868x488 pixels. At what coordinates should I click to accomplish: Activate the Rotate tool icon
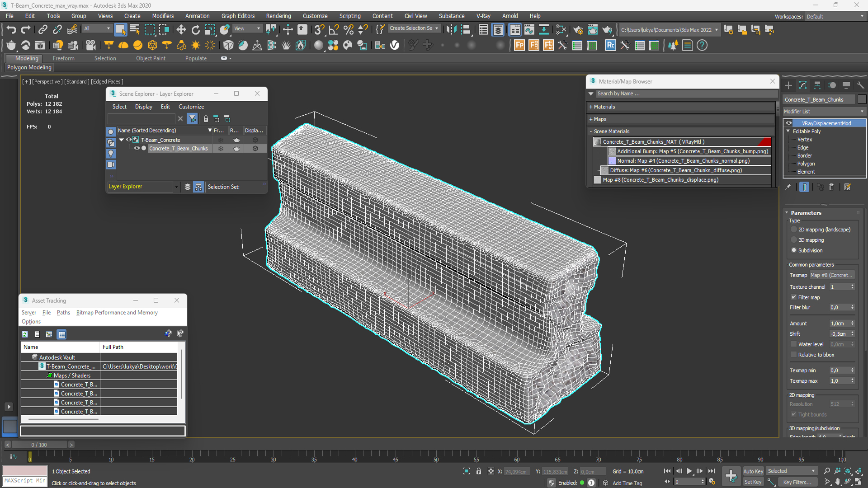195,30
